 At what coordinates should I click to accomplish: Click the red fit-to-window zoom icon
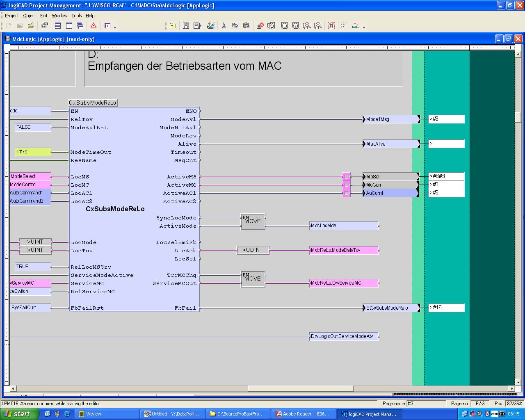pyautogui.click(x=331, y=26)
